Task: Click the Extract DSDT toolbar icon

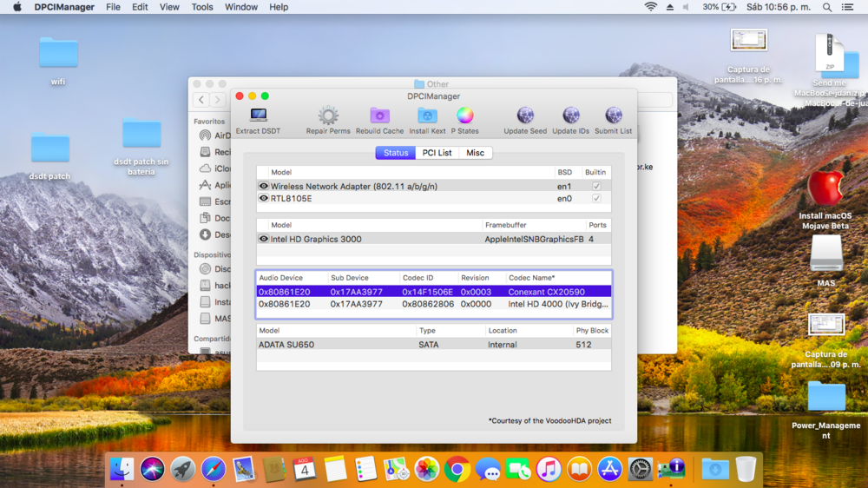Action: [x=259, y=115]
